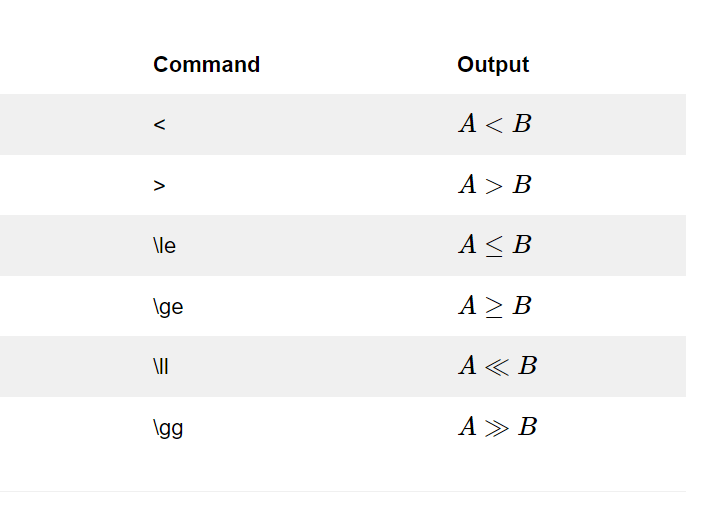
Task: Select the less-than symbol command cell
Action: coord(159,124)
